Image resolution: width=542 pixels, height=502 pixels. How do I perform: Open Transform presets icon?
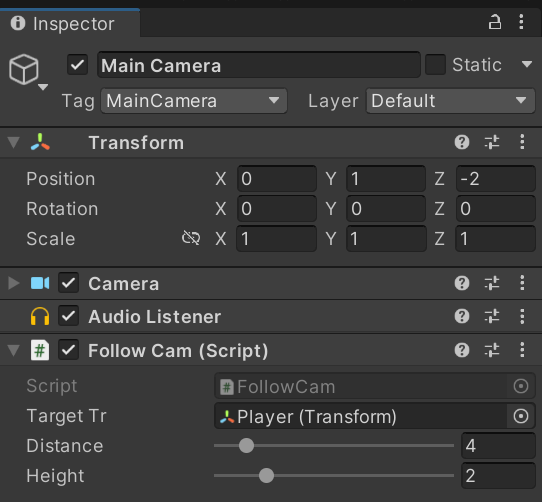click(492, 142)
